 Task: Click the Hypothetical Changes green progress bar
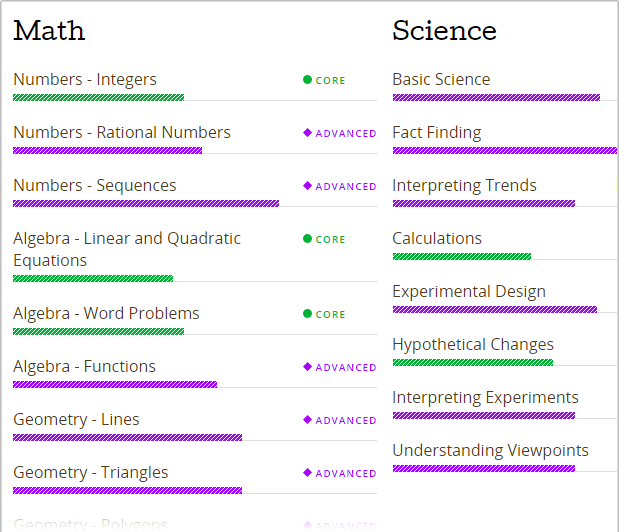(473, 363)
